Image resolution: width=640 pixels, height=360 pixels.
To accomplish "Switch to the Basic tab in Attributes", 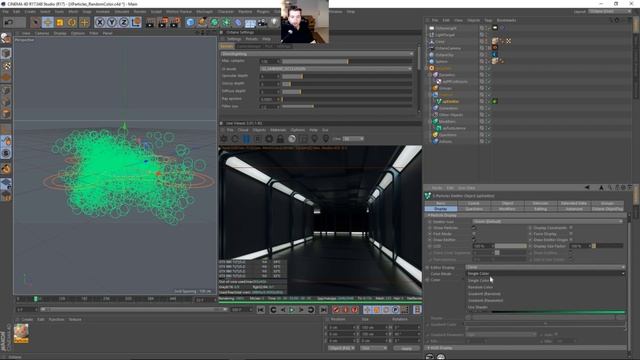I will click(x=441, y=203).
